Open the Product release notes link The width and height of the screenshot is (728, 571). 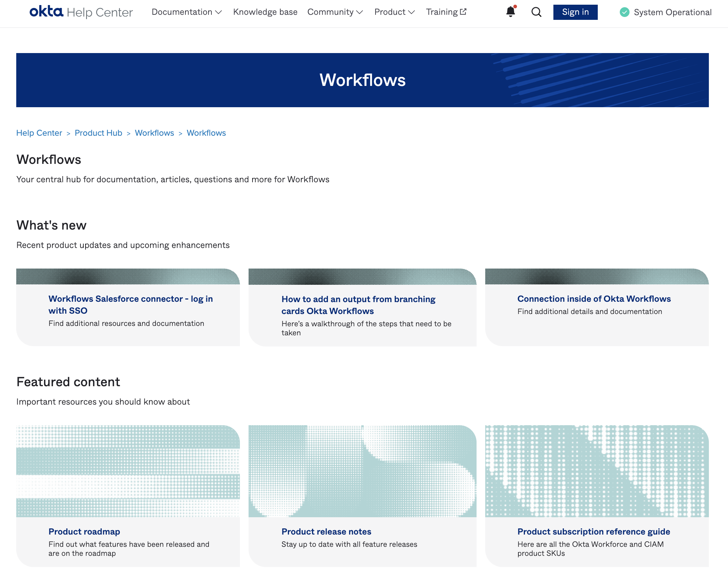point(326,532)
